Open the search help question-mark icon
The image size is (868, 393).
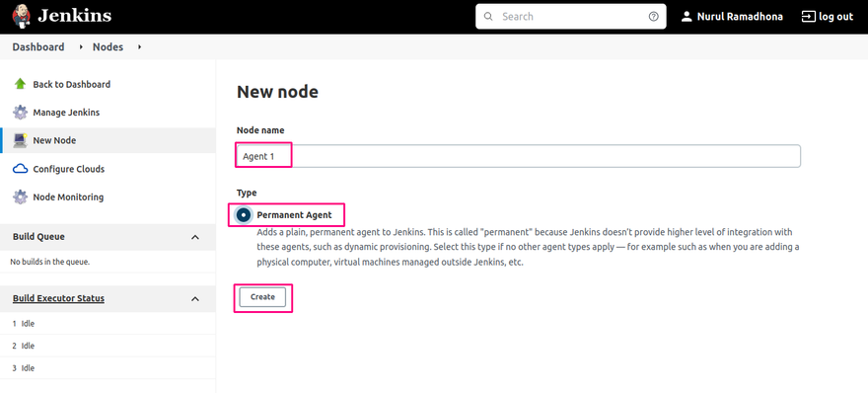pos(653,17)
